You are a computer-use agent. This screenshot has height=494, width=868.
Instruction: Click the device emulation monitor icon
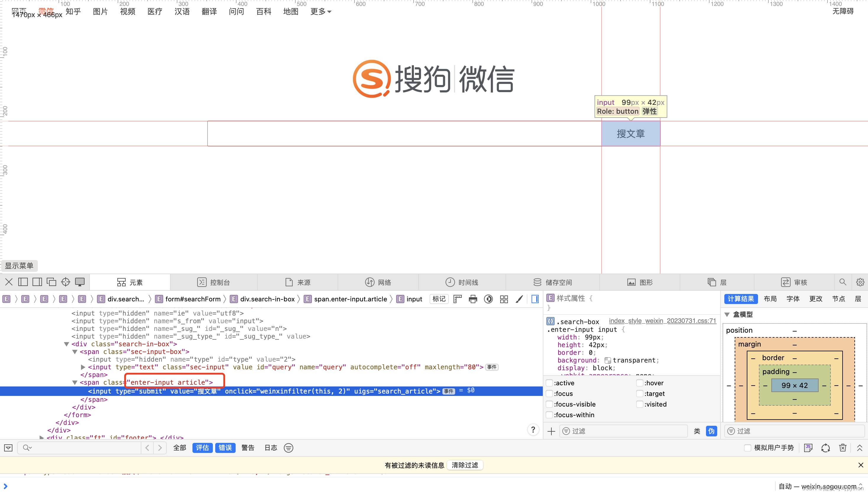click(80, 282)
